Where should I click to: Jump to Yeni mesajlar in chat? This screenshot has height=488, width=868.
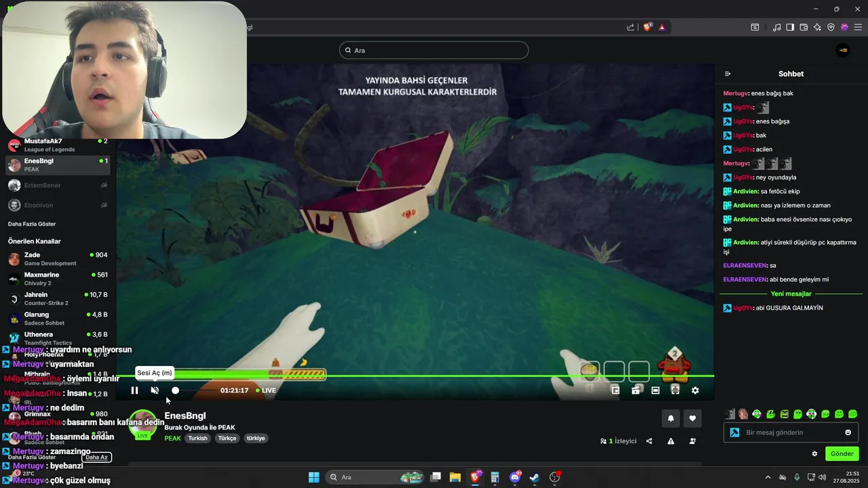tap(791, 293)
